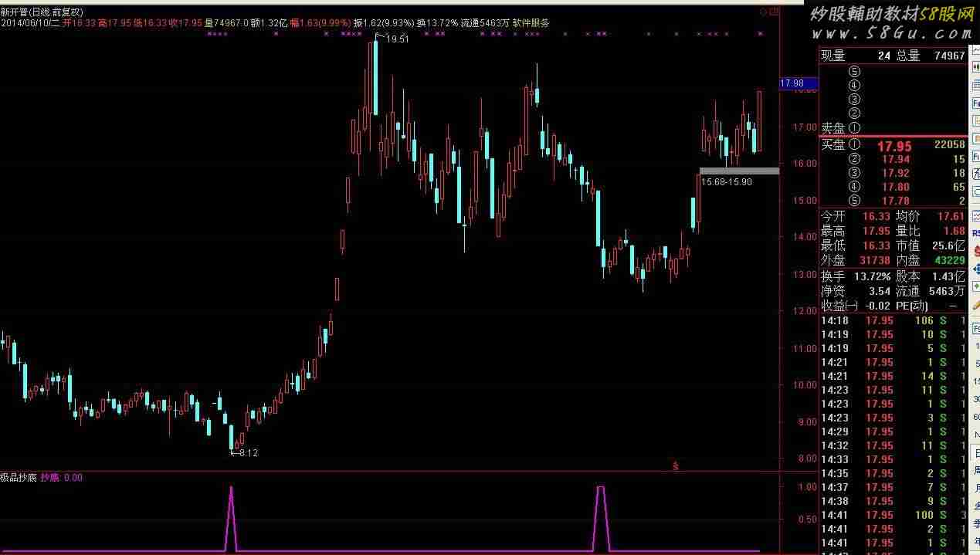
Task: Click the 软件服务 sector label
Action: tap(531, 23)
